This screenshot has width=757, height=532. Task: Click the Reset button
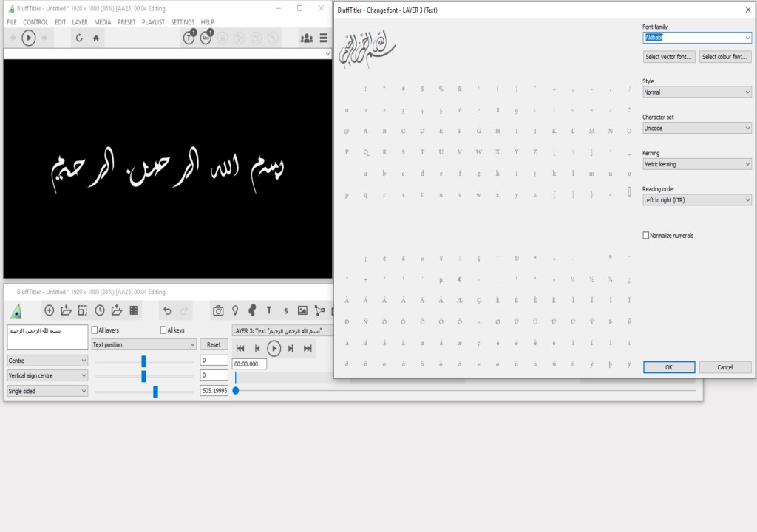[214, 344]
